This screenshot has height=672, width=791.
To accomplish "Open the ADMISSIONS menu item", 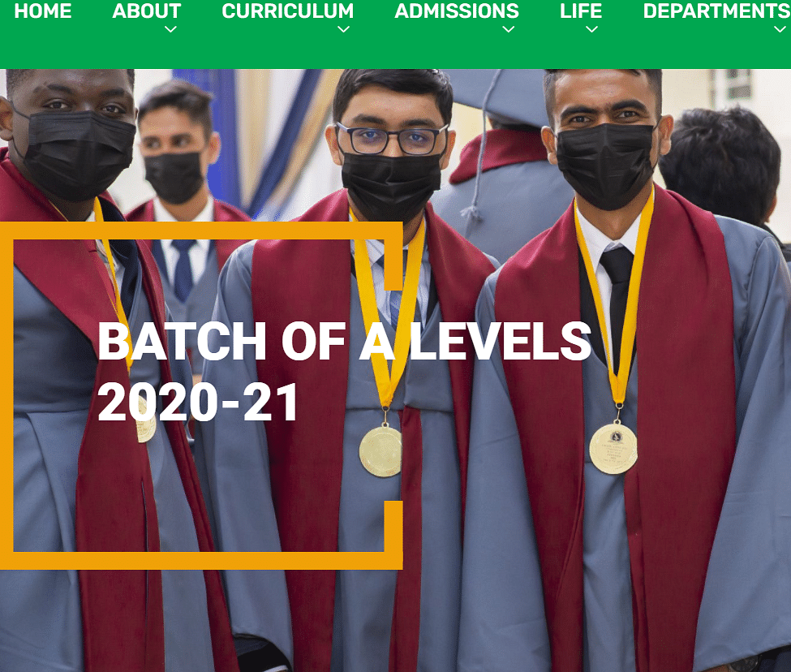I will tap(457, 11).
